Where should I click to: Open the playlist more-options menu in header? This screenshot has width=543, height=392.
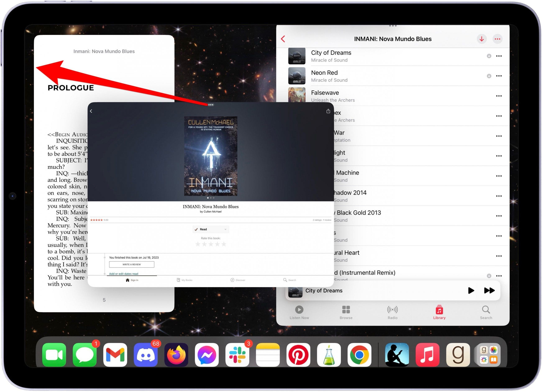[x=497, y=39]
